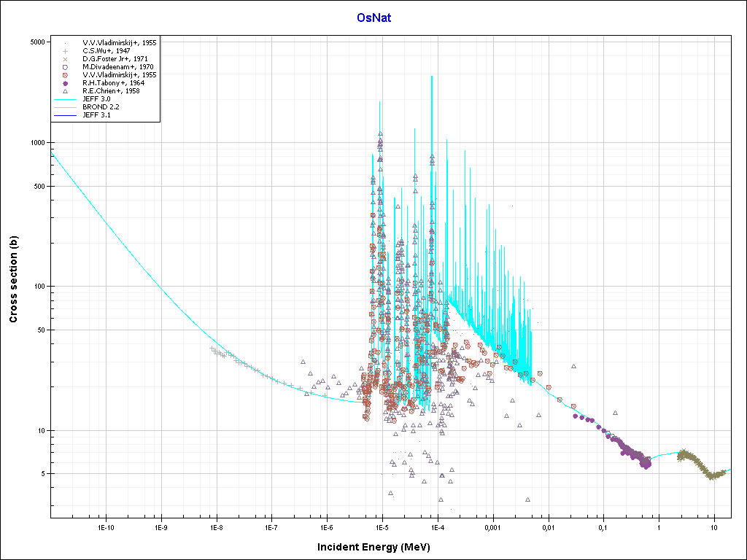
Task: Select the filled purple R.H.Tabony+ marker
Action: pyautogui.click(x=65, y=83)
